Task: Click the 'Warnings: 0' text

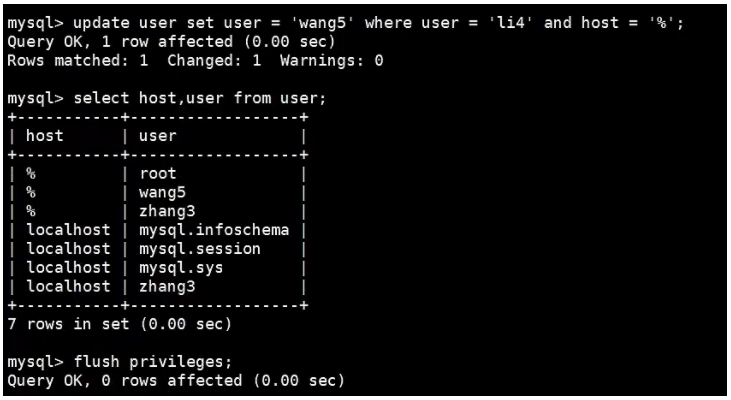Action: coord(331,61)
